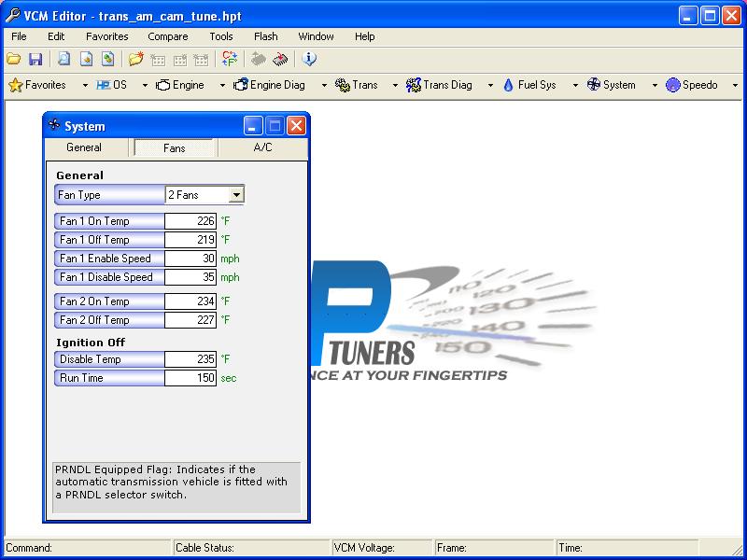Click the Run Time value field

click(190, 378)
